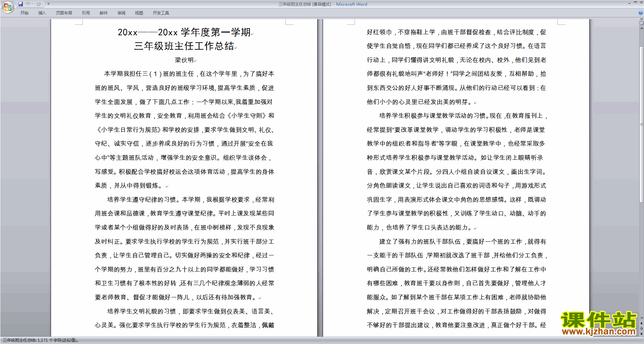This screenshot has height=344, width=644.
Task: Open the 邮件 tab
Action: click(x=104, y=13)
